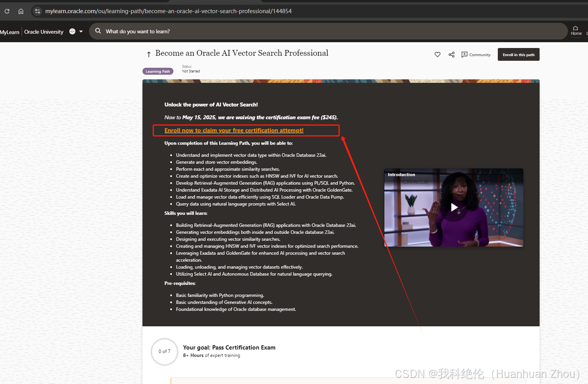Click '8+ Hours of expert training' text
The width and height of the screenshot is (588, 384).
pos(211,355)
